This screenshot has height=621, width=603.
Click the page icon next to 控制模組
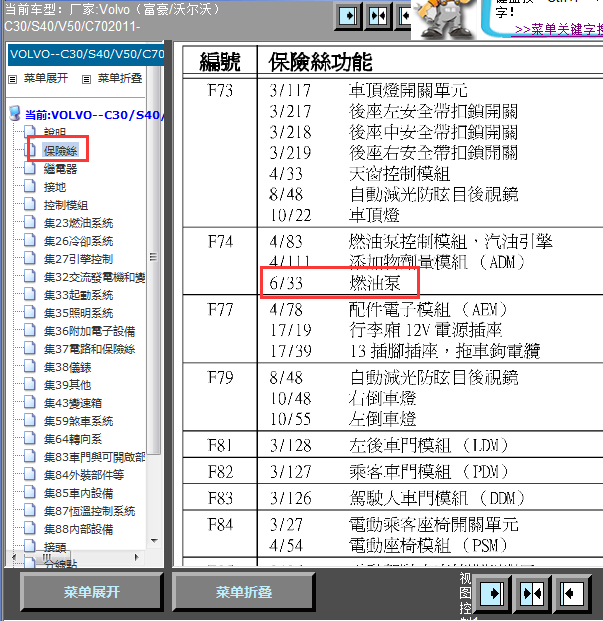[30, 204]
